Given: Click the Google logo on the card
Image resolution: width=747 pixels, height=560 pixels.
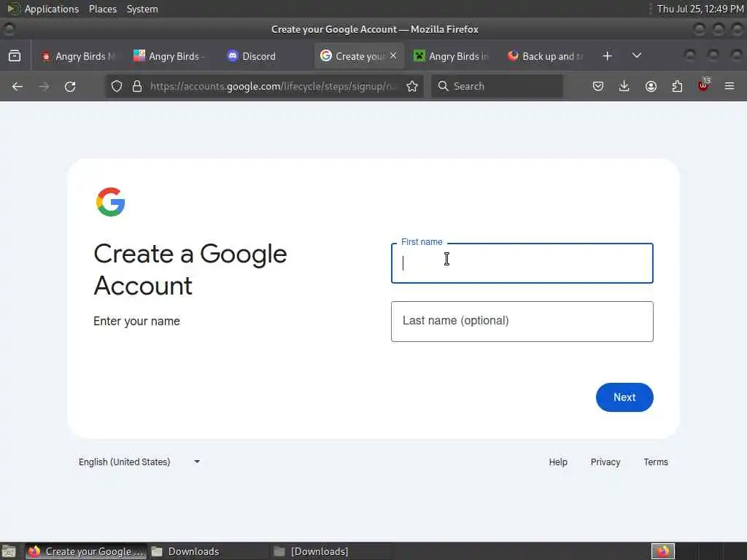Looking at the screenshot, I should click(111, 202).
